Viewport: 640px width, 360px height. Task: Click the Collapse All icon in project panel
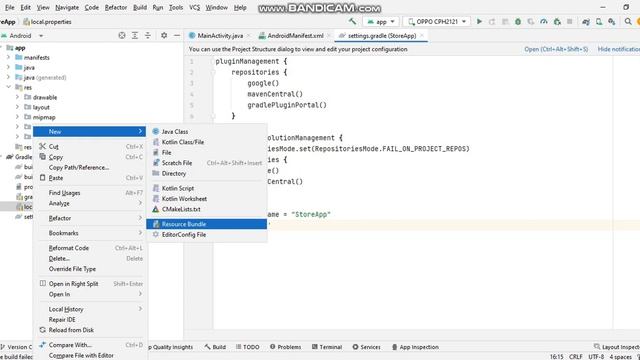coord(148,36)
